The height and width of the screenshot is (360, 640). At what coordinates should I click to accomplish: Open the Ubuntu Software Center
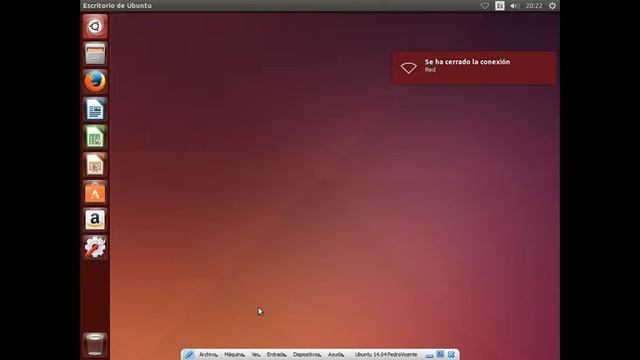click(x=95, y=192)
